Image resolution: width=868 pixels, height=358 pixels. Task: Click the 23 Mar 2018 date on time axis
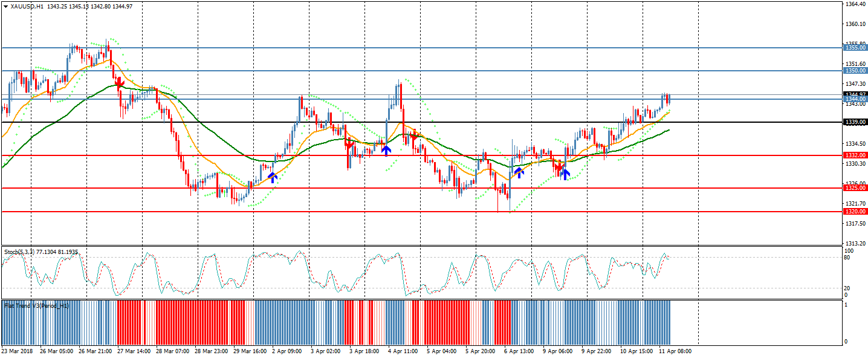(x=16, y=351)
